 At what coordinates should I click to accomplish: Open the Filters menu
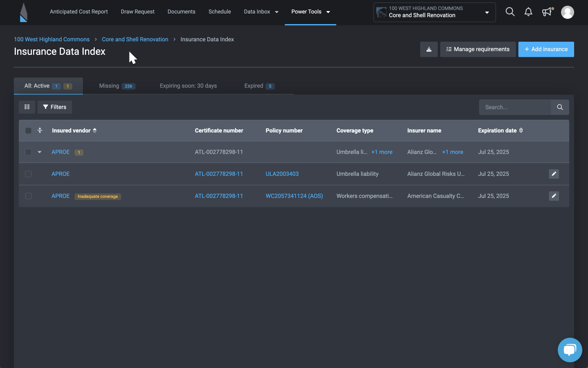click(x=55, y=107)
